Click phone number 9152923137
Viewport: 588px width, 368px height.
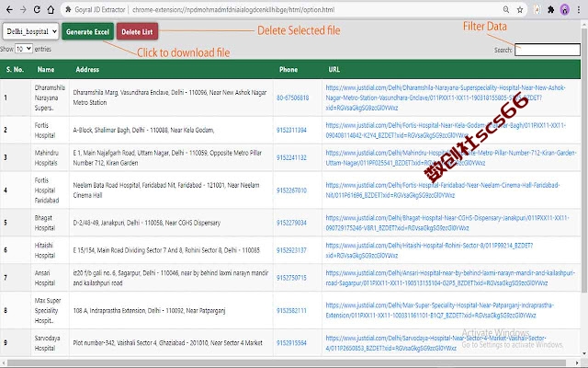pos(291,250)
